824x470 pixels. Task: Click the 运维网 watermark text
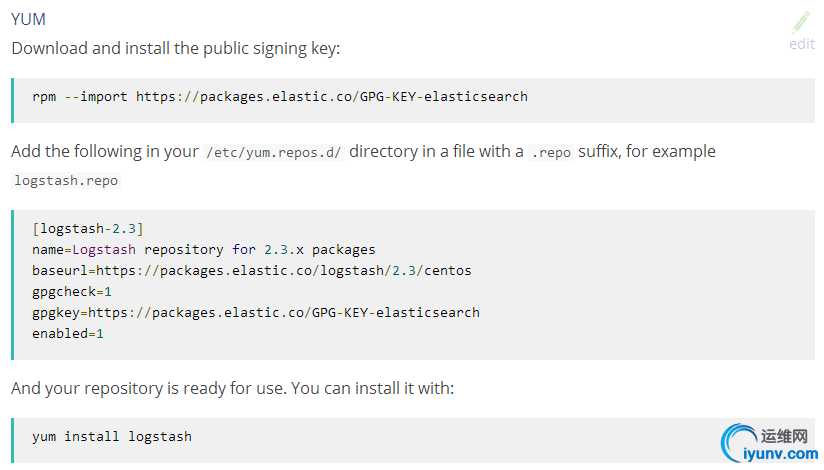(784, 437)
